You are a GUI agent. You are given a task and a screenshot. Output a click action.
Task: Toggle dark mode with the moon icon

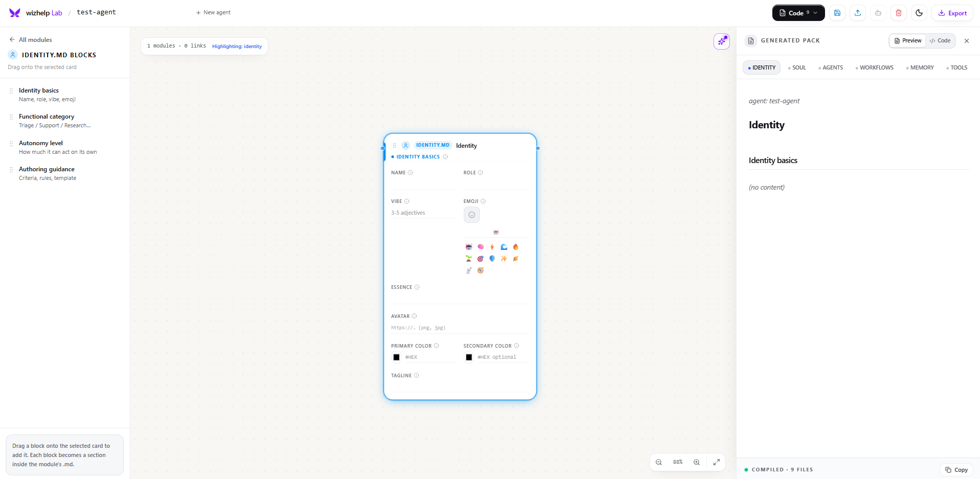[x=919, y=13]
